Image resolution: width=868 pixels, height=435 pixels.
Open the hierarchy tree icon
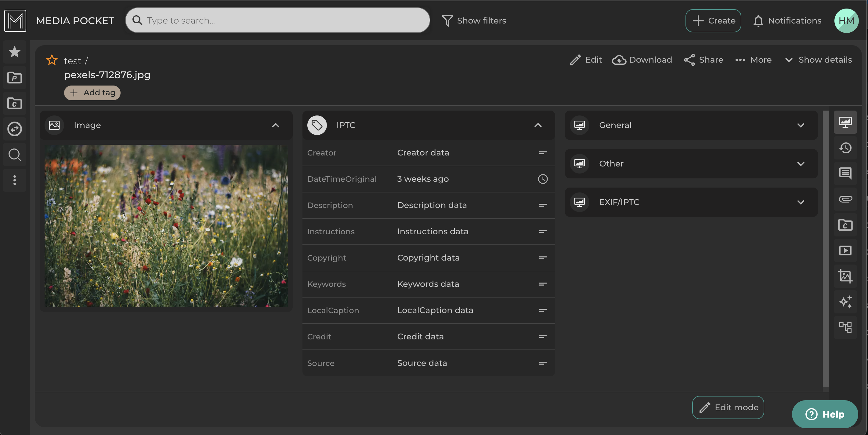845,327
